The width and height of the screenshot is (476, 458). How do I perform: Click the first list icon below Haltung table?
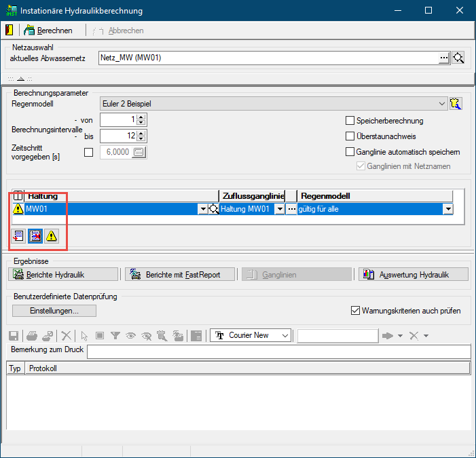[18, 236]
